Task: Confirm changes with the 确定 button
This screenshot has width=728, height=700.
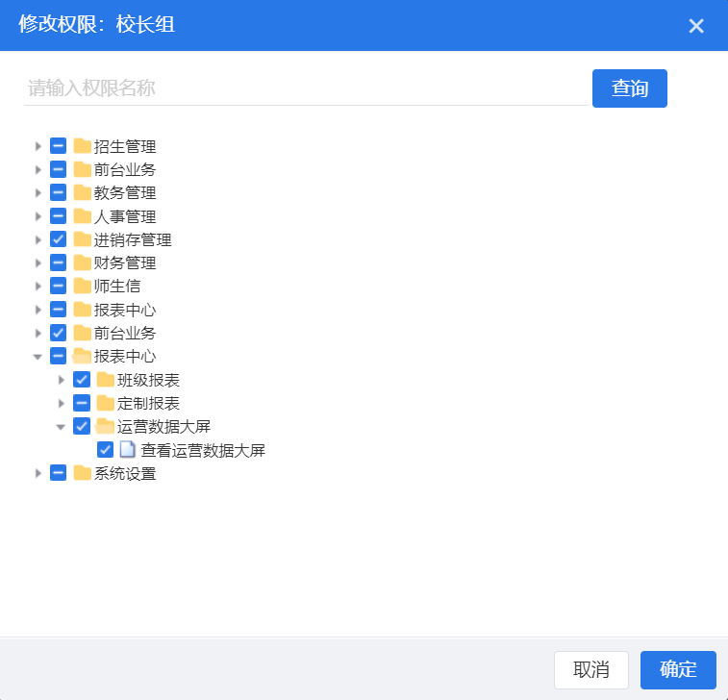Action: [678, 670]
